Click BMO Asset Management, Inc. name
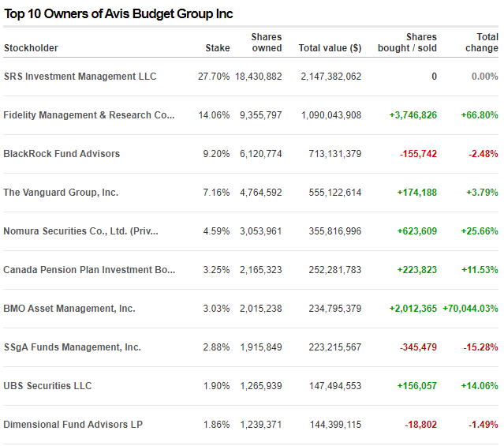Viewport: 504px width, 446px height. [69, 309]
